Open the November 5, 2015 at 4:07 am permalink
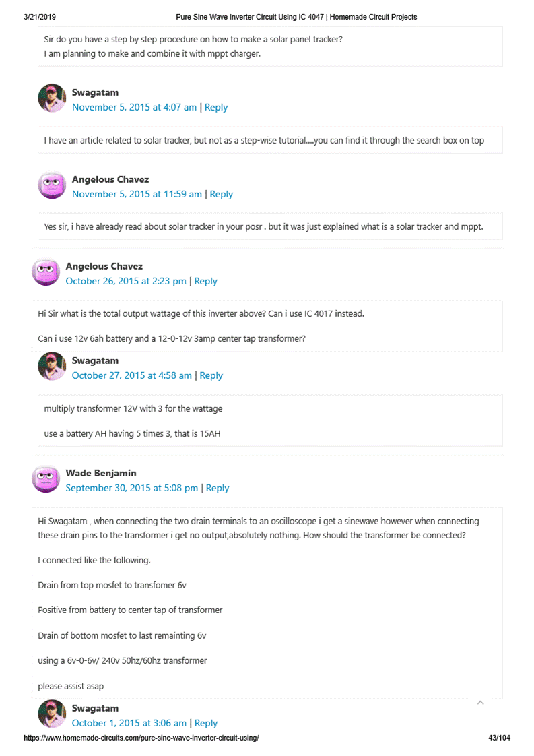 pos(134,107)
